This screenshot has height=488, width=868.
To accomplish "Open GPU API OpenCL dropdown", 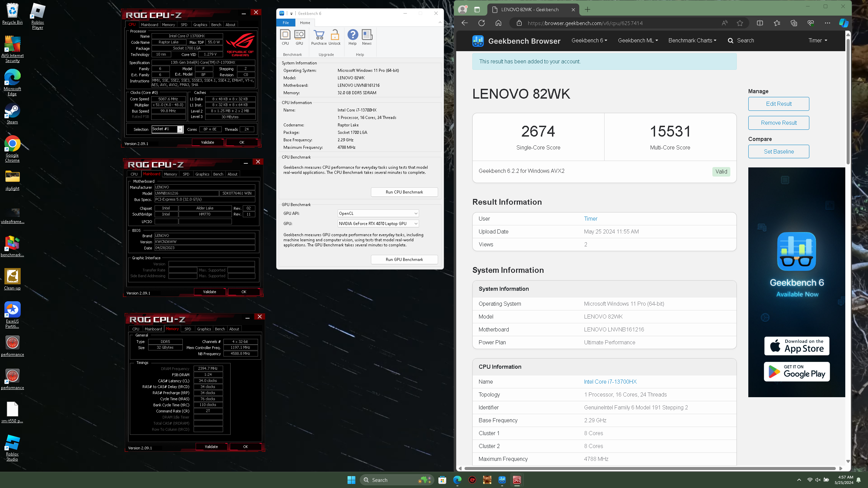I will point(378,213).
